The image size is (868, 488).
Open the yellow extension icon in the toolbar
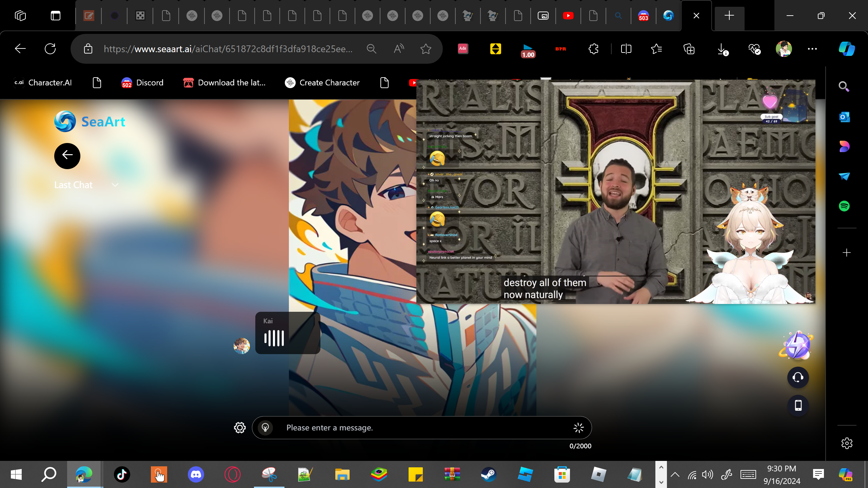495,49
